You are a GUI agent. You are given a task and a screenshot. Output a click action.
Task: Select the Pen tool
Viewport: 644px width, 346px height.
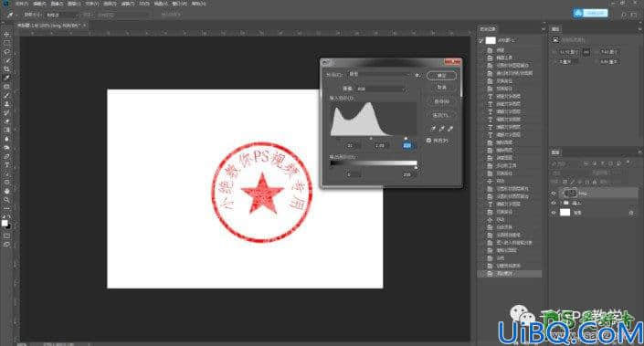6,156
